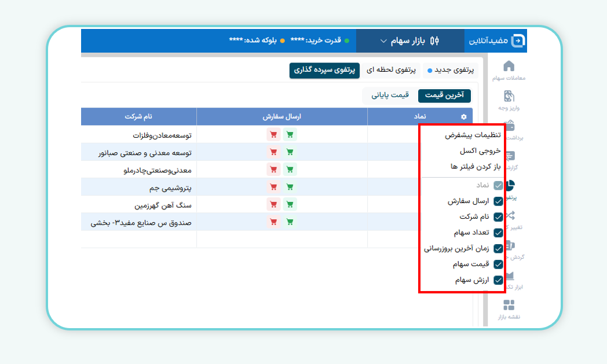
Task: Expand the بازار سهام market dropdown
Action: tap(410, 41)
